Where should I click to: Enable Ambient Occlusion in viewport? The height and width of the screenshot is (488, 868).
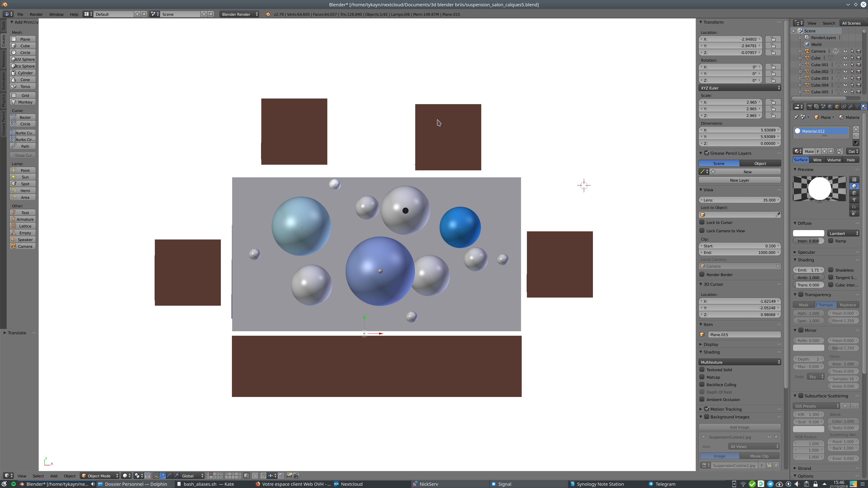(x=702, y=399)
